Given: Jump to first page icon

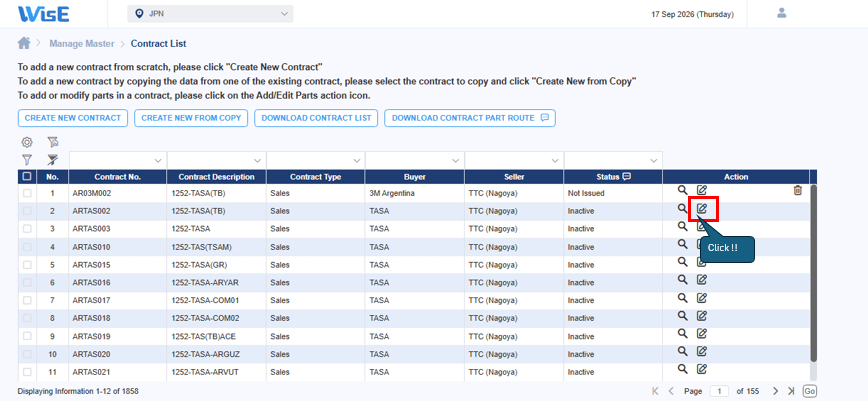Looking at the screenshot, I should 655,391.
